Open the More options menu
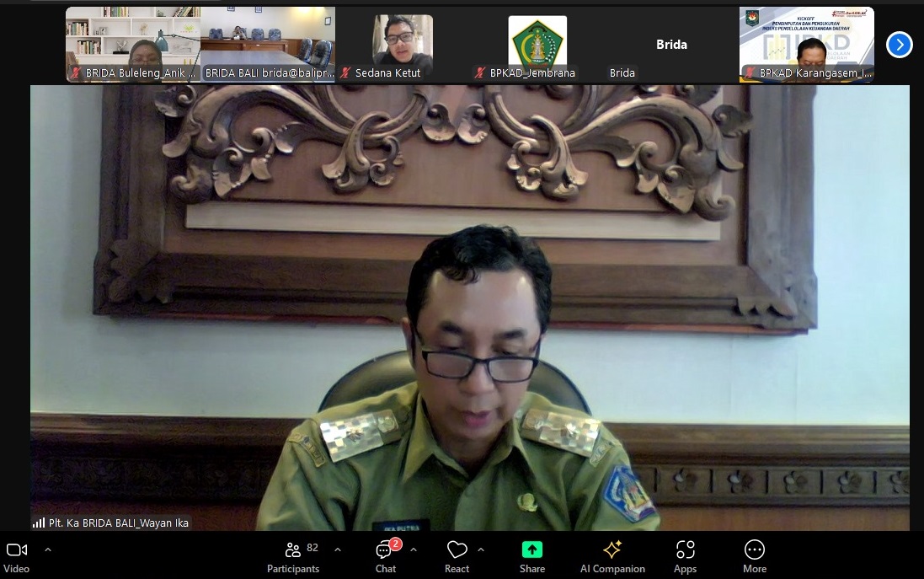Screen dimensions: 924x579 point(755,557)
